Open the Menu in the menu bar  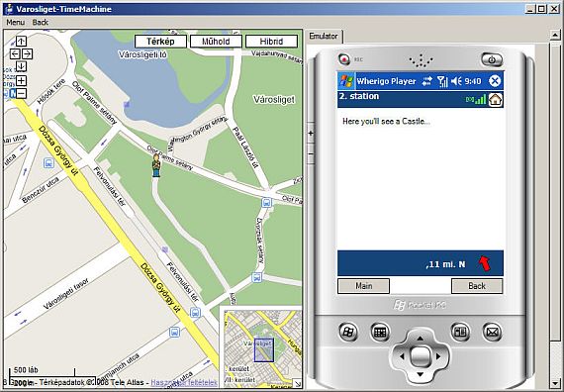pyautogui.click(x=16, y=23)
